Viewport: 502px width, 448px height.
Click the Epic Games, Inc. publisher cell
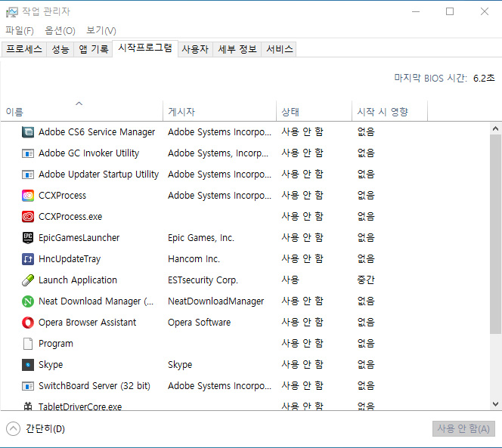(x=201, y=238)
